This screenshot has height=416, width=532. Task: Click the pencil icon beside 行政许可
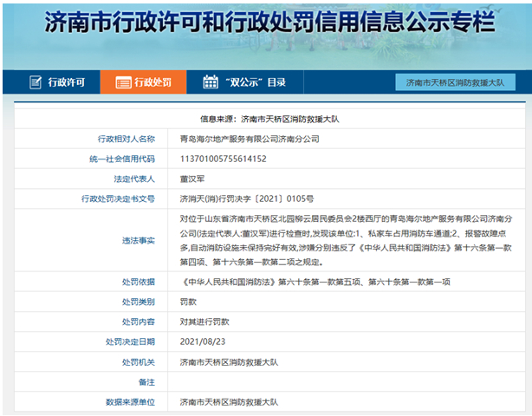pos(35,82)
